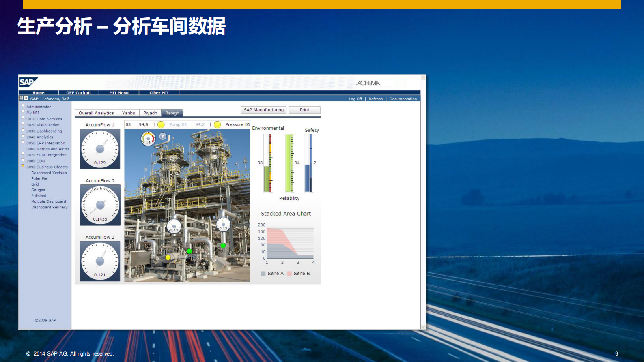
Task: Open the 0060 Metrics and Alerts entry
Action: (48, 149)
